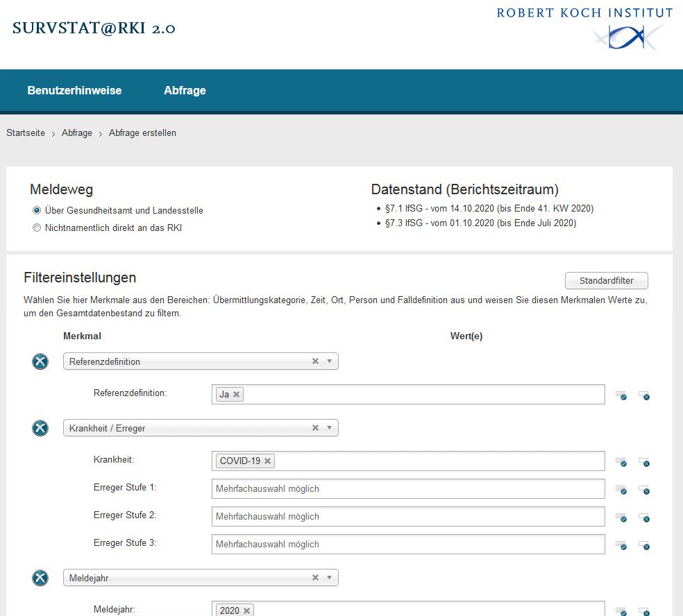Select all values icon for Erreger Stufe 2
The image size is (683, 616).
click(x=621, y=517)
